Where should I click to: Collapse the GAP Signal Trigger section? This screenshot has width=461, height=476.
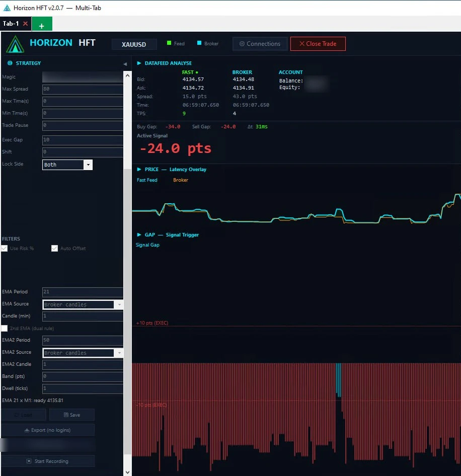(x=139, y=234)
